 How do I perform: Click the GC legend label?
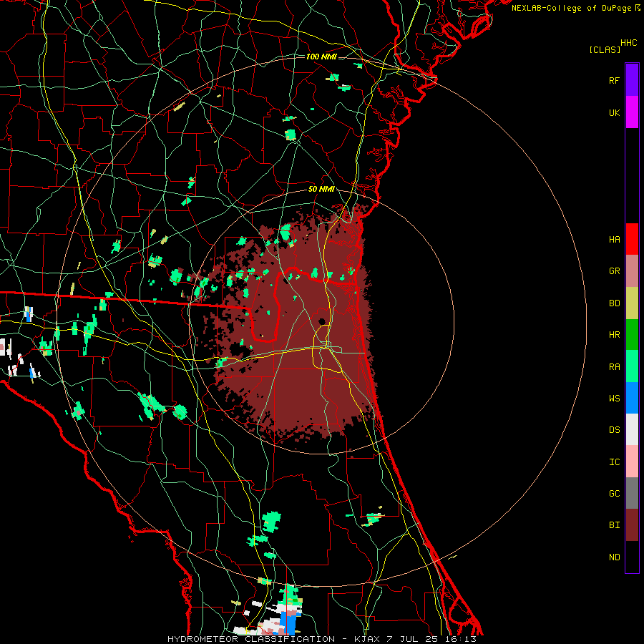pyautogui.click(x=614, y=493)
